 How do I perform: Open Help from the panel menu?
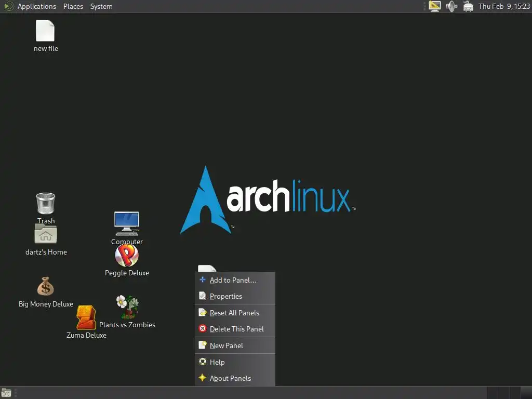click(x=235, y=362)
